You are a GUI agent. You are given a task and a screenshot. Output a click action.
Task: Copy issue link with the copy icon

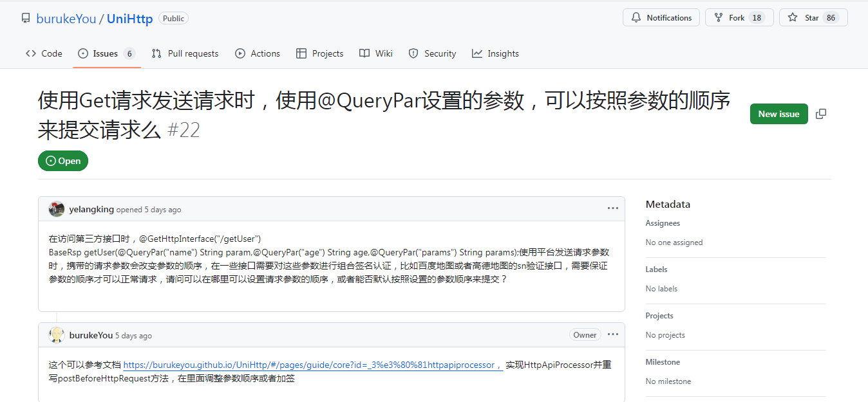point(821,114)
